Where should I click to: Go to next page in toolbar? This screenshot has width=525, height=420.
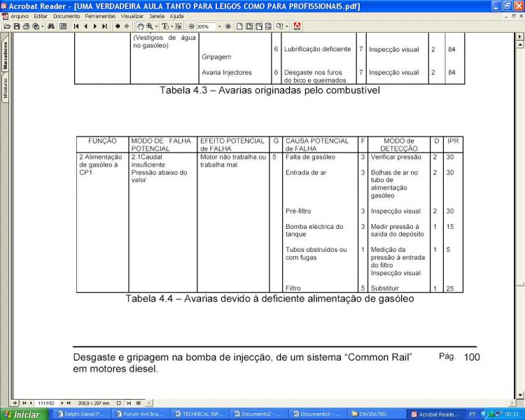point(95,27)
